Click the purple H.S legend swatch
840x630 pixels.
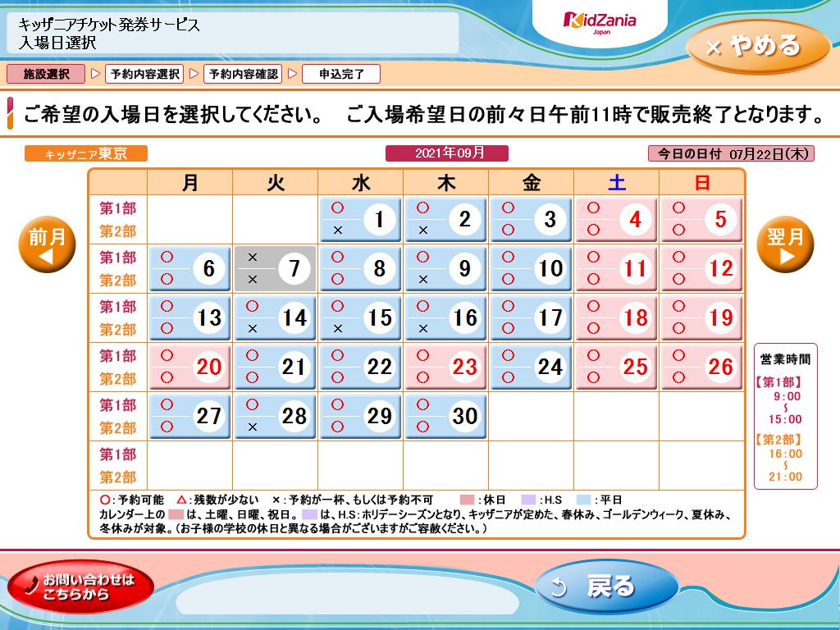coord(528,500)
